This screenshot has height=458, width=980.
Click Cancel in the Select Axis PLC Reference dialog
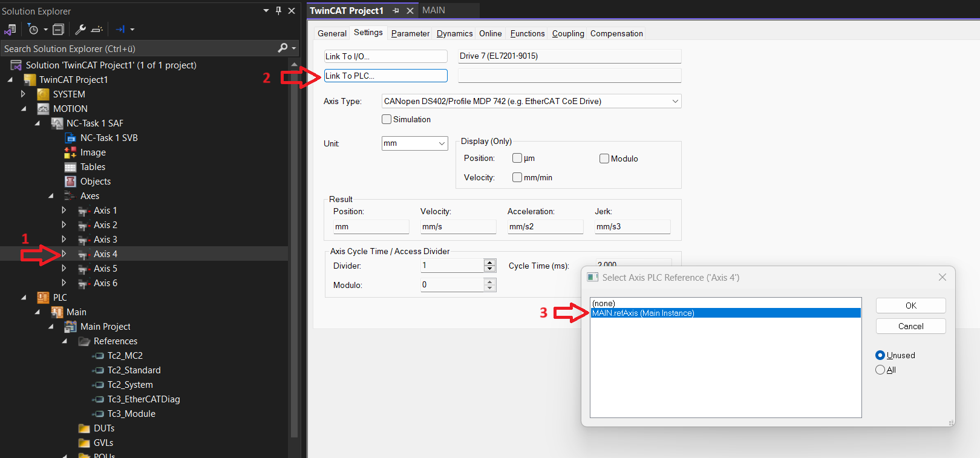911,326
